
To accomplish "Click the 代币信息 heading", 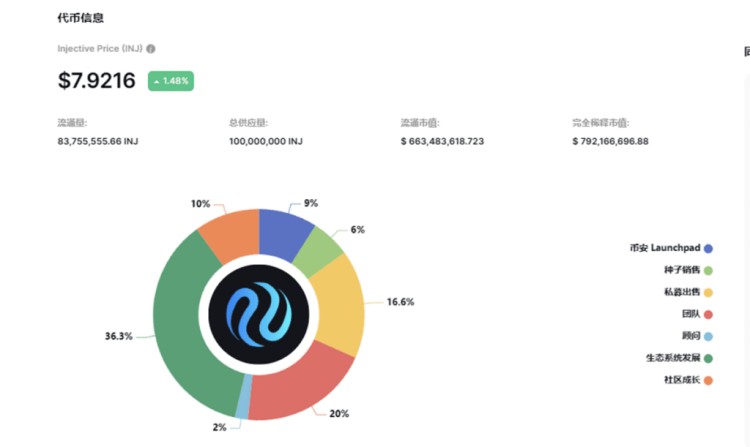I will 80,18.
